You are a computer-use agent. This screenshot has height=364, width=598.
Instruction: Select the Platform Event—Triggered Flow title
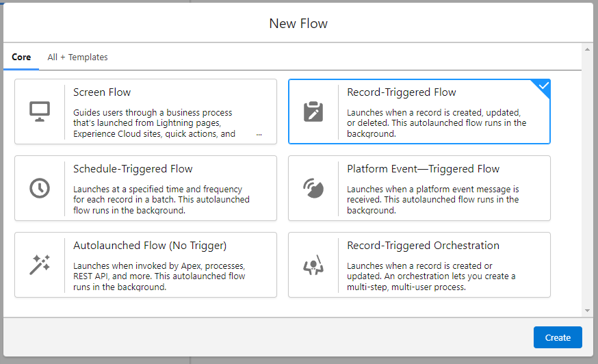(x=423, y=169)
